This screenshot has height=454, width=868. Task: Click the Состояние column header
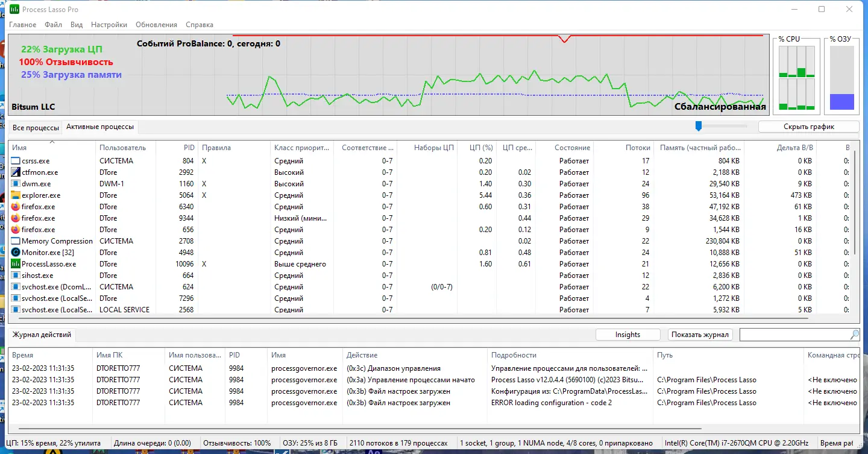564,148
